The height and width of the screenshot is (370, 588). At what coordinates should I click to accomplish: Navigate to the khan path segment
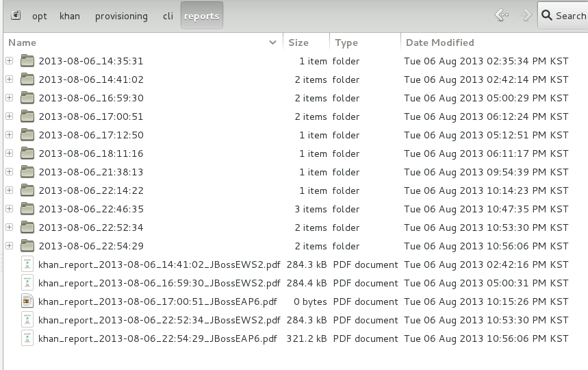coord(69,16)
